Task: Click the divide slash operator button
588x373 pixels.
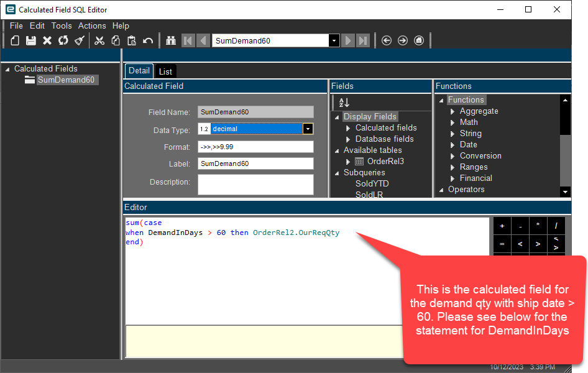Action: pyautogui.click(x=556, y=226)
